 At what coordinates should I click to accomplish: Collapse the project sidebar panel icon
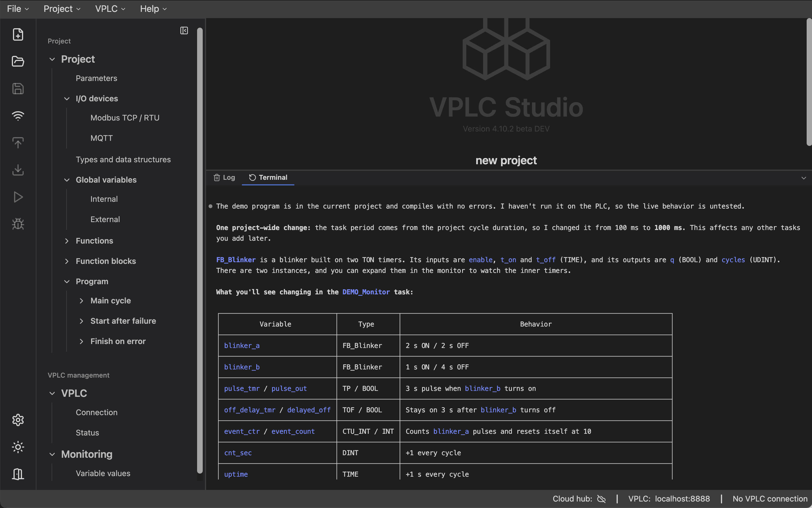(184, 30)
